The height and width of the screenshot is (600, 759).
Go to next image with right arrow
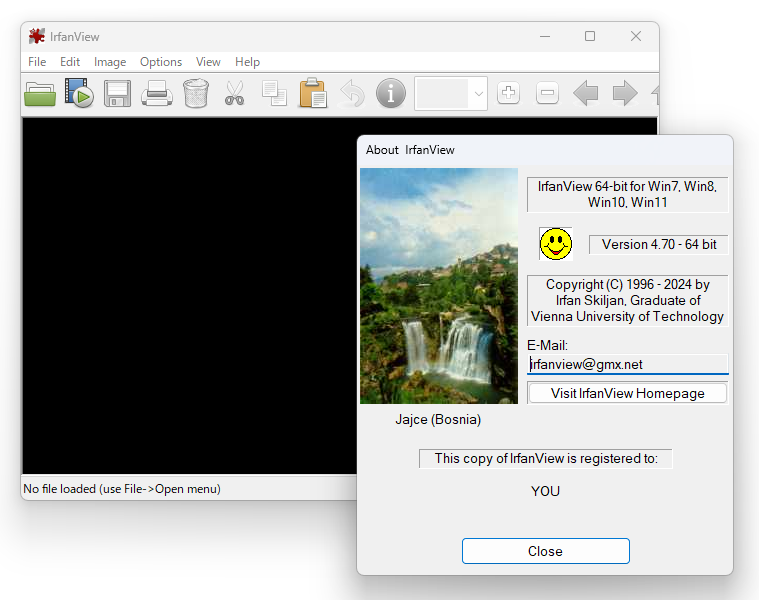(625, 93)
